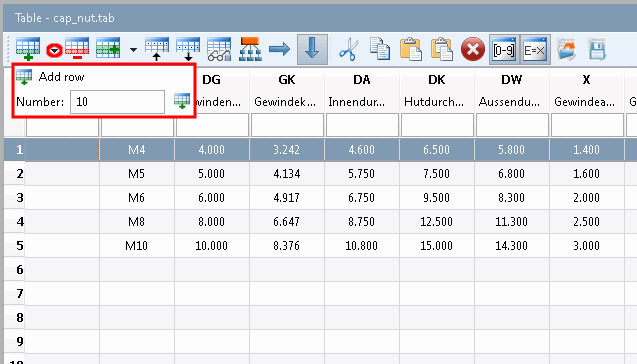Select the DK column header
This screenshot has height=364, width=637.
click(x=437, y=80)
